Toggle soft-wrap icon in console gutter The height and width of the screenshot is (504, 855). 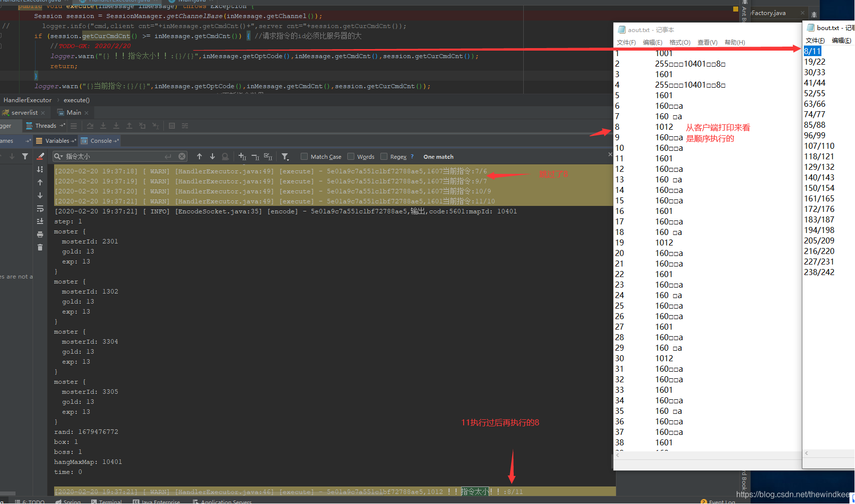point(40,208)
